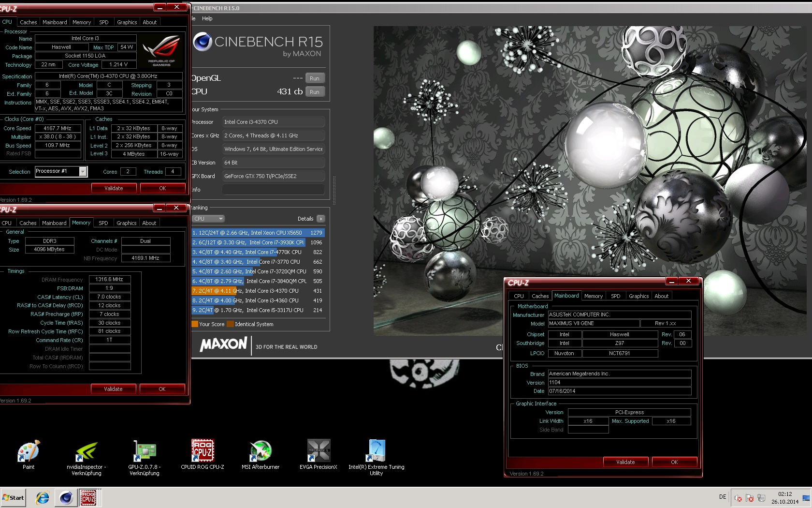
Task: Click the MAXIMUS VII GENE model field
Action: point(593,323)
